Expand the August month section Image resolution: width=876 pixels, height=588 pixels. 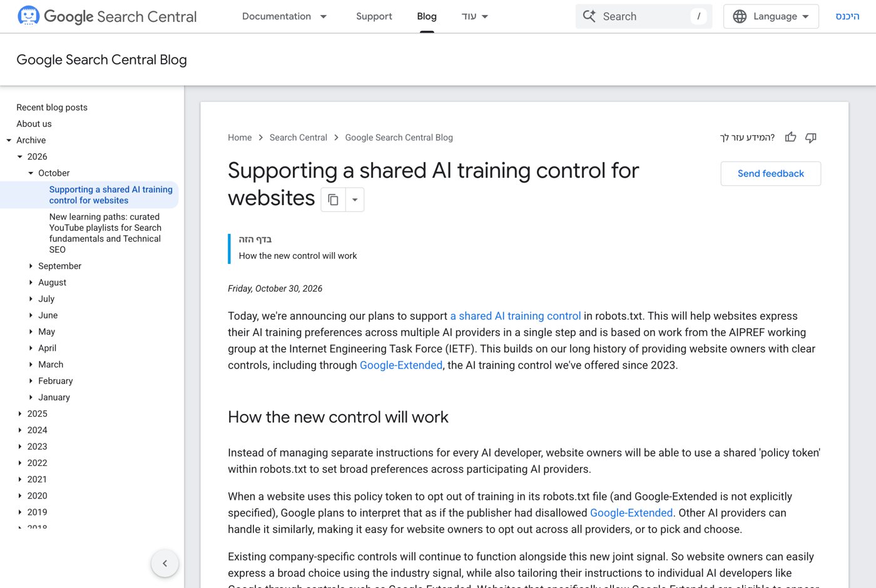click(x=31, y=282)
